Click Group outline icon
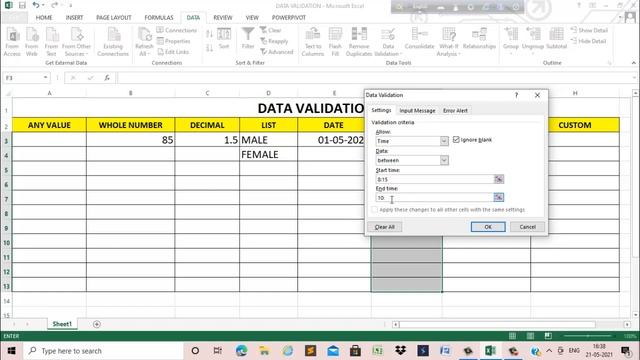Viewport: 640px width, 360px height. point(511,41)
